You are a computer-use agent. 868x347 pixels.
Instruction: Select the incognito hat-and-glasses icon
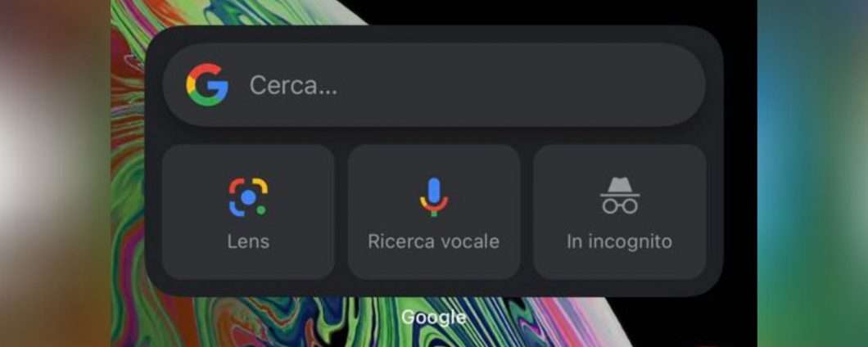[620, 196]
